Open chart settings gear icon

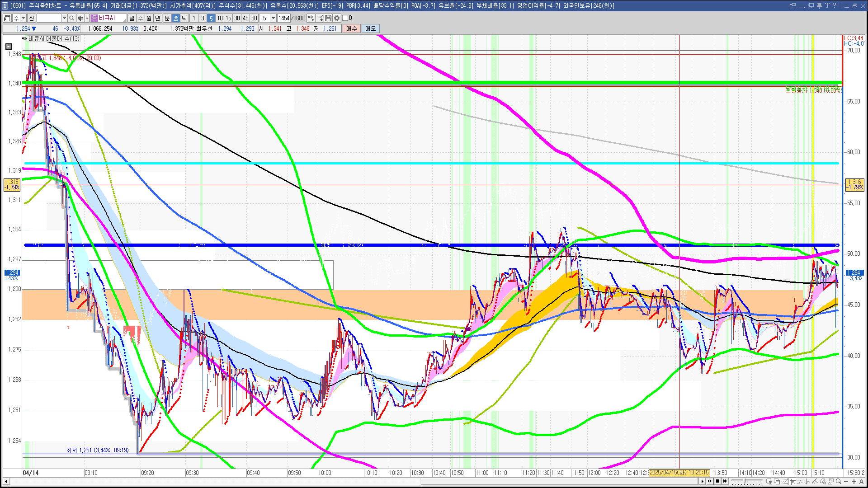[337, 18]
